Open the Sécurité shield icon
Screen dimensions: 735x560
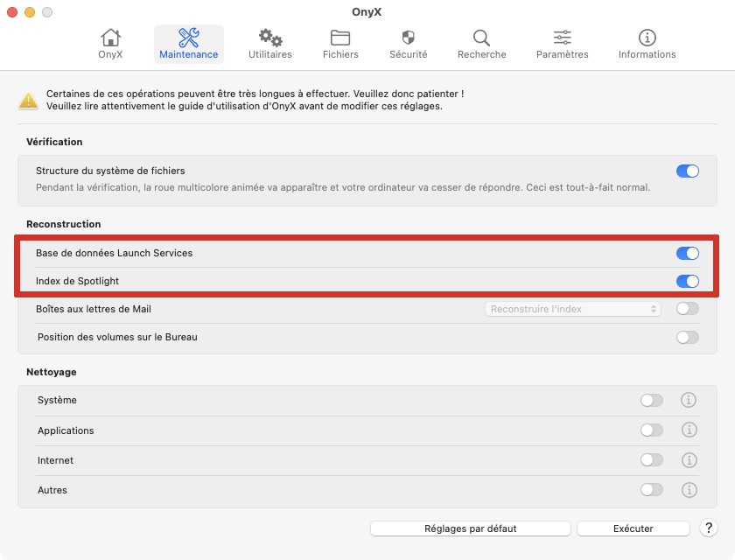[409, 38]
